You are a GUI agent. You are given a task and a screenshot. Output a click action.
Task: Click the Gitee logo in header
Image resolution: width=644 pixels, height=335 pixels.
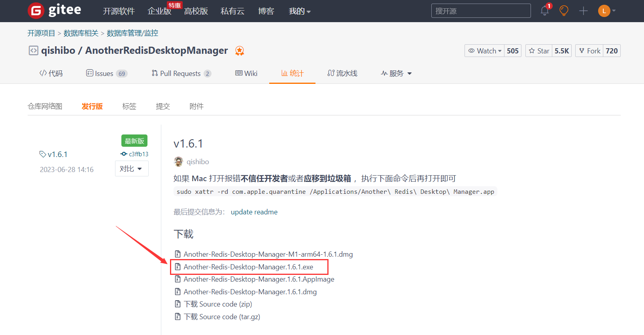pyautogui.click(x=55, y=11)
